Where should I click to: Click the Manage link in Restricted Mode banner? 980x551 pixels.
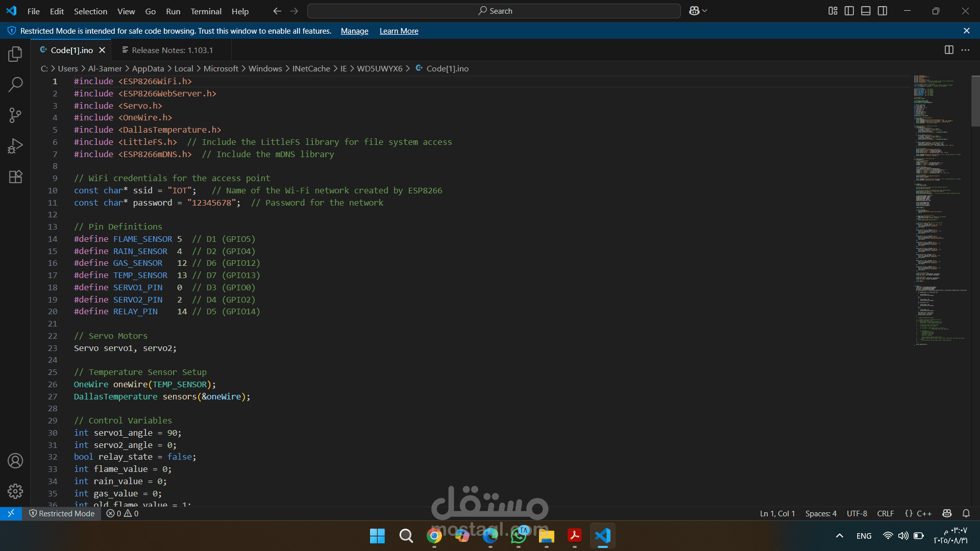[x=354, y=31]
